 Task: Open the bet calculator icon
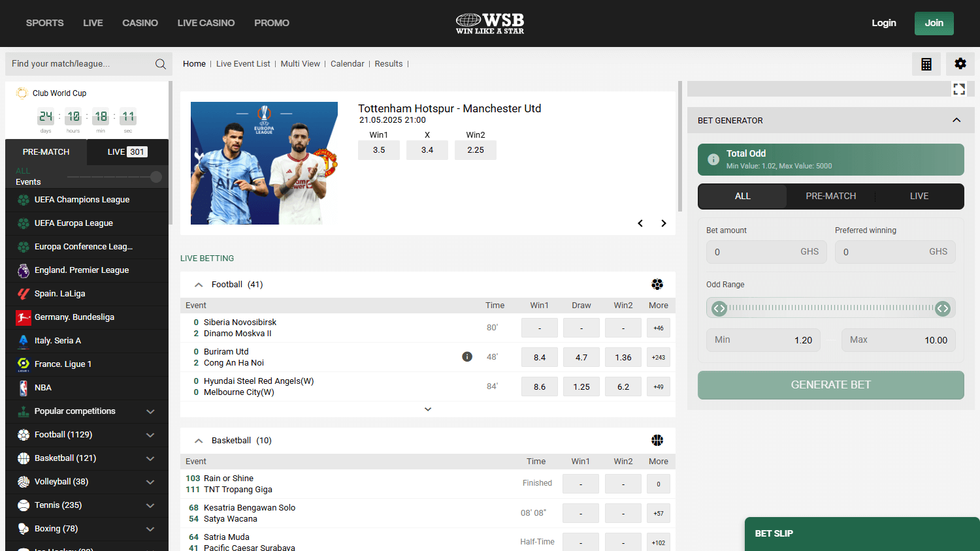click(926, 63)
